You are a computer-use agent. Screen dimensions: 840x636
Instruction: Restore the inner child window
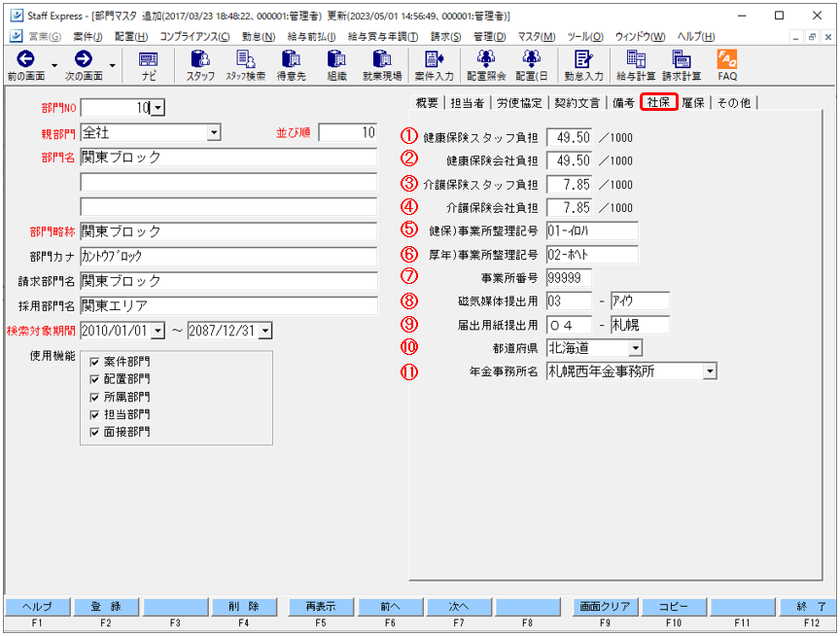pos(812,37)
